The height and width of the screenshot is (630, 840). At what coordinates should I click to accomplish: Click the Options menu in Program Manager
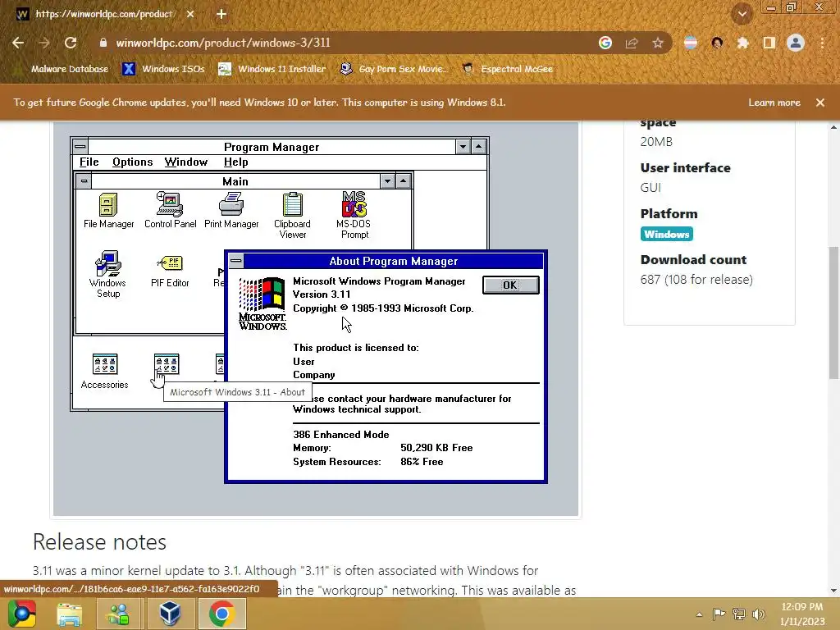132,162
